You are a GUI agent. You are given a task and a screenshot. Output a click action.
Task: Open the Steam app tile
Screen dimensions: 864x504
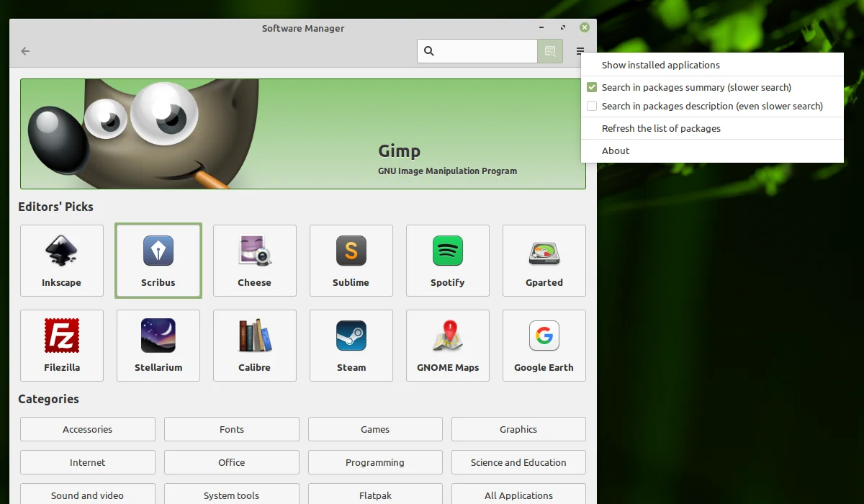pyautogui.click(x=351, y=346)
